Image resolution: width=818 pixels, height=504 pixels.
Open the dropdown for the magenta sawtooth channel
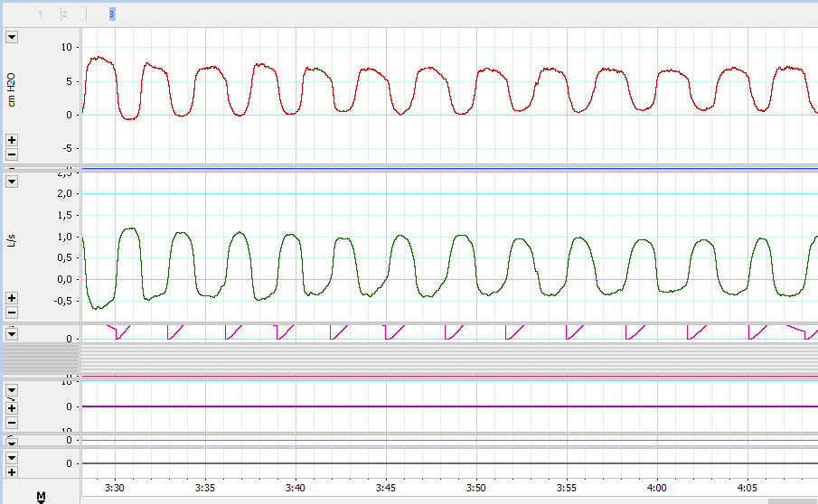(12, 333)
